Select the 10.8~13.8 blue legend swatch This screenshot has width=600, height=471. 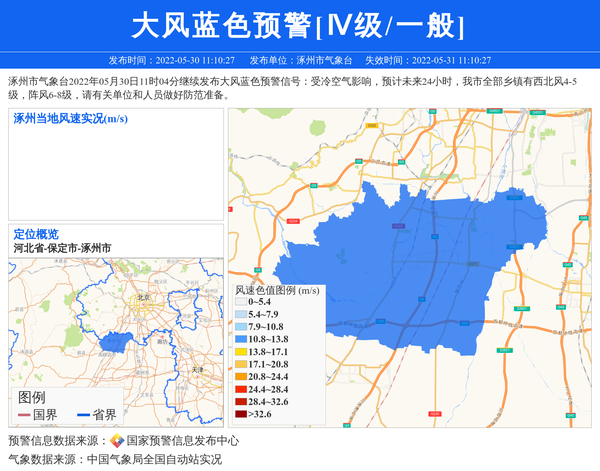[241, 339]
